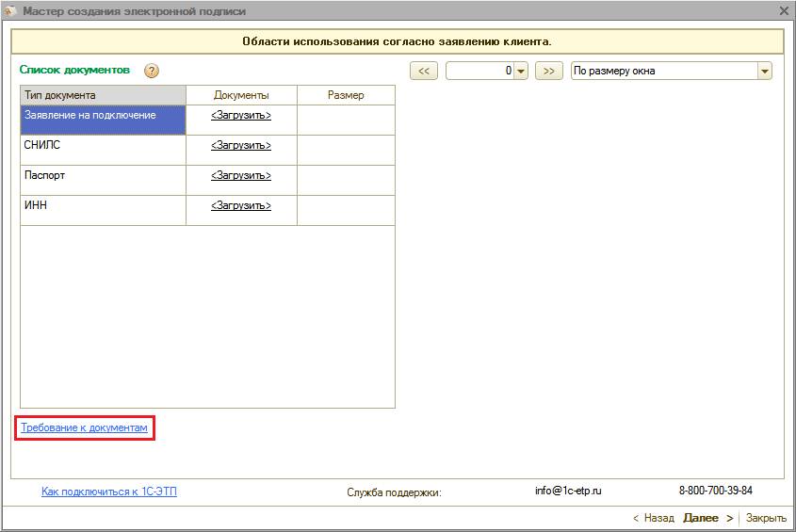Upload file for Заявление на подключение
The width and height of the screenshot is (796, 532).
pos(241,115)
